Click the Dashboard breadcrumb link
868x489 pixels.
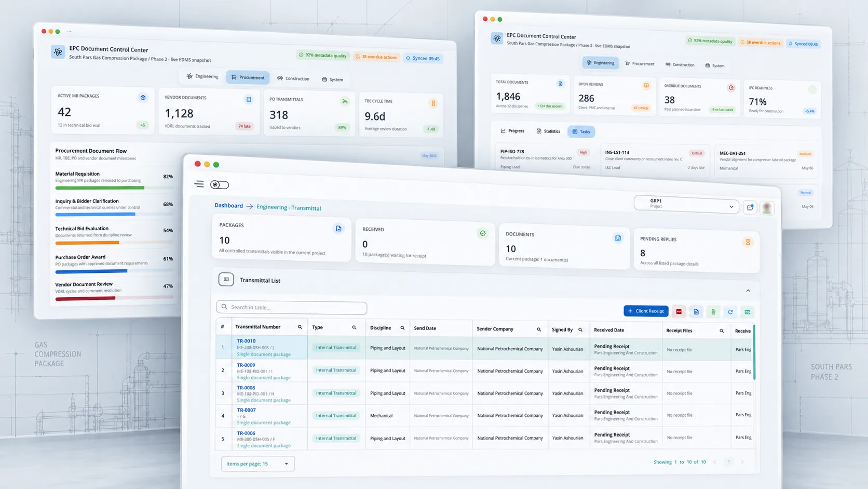pyautogui.click(x=228, y=205)
